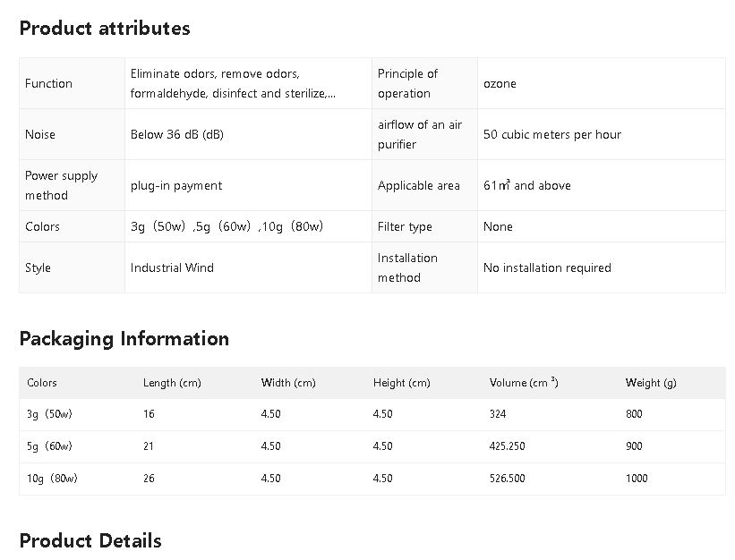The image size is (735, 560).
Task: Click the Product Details heading
Action: click(x=90, y=541)
